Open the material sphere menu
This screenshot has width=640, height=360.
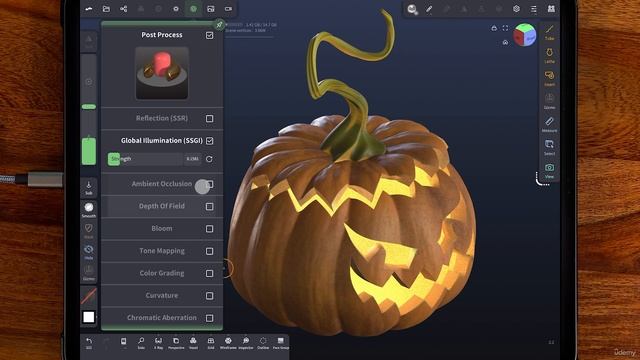tap(412, 9)
